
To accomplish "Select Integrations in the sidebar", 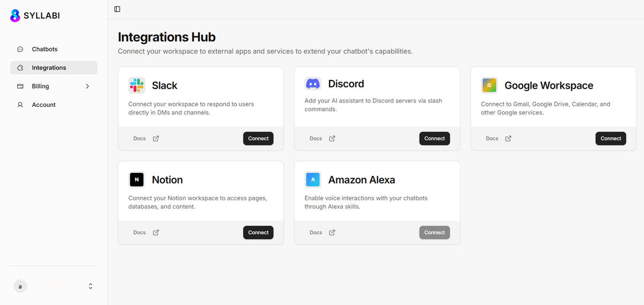I will tap(49, 68).
